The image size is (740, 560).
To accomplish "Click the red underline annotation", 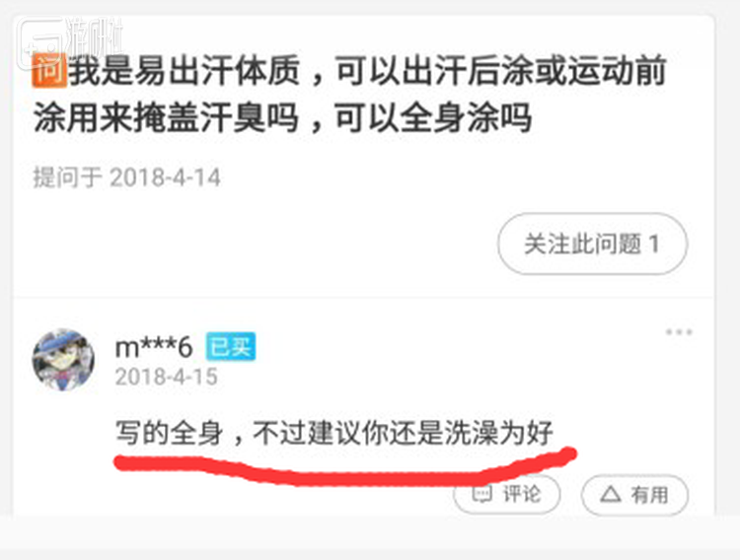I will (344, 466).
